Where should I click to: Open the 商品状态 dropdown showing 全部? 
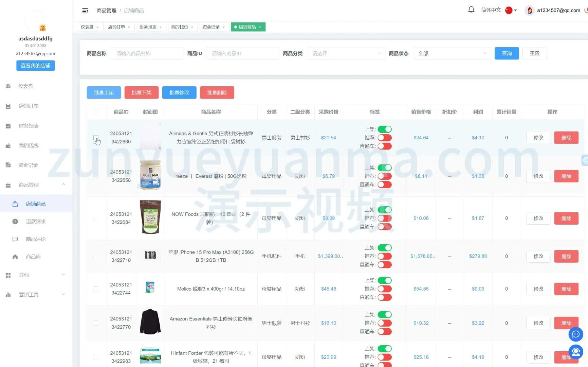point(452,54)
